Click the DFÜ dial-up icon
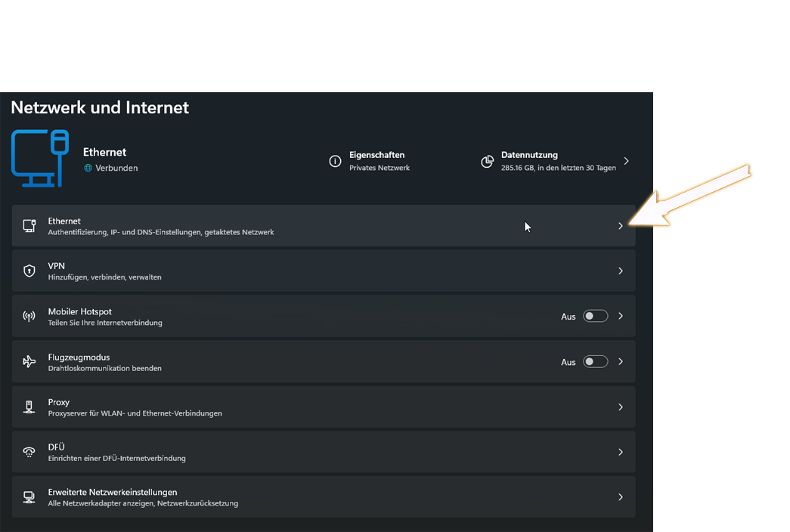 (29, 451)
